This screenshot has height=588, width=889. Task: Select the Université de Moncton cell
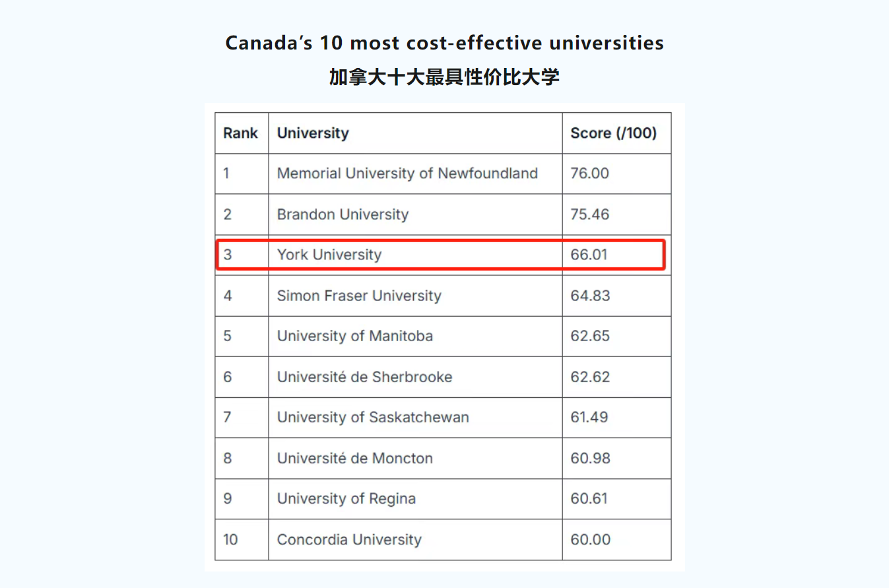coord(355,458)
